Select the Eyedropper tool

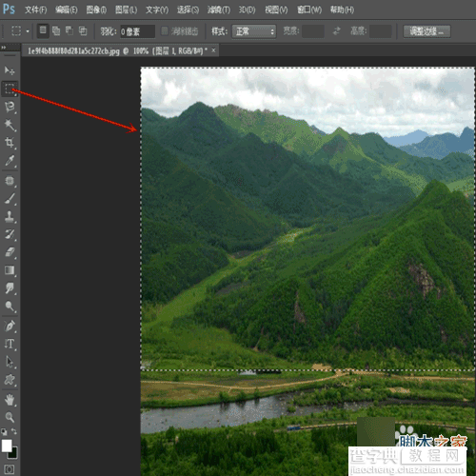click(x=10, y=161)
